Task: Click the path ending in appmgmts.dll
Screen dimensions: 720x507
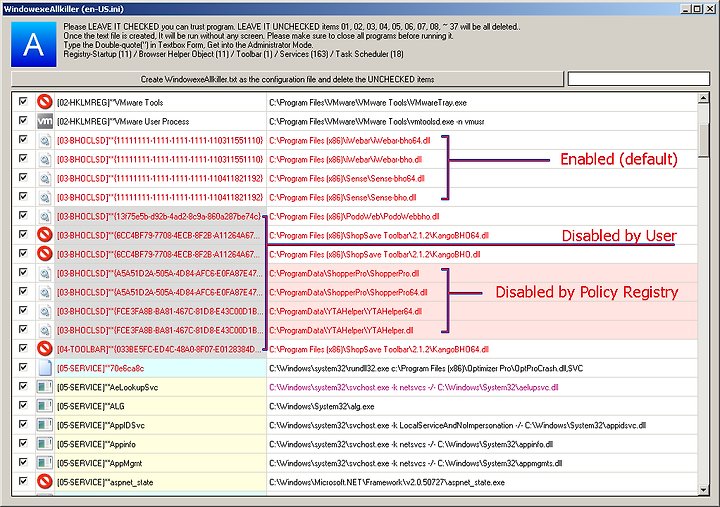Action: pos(416,463)
